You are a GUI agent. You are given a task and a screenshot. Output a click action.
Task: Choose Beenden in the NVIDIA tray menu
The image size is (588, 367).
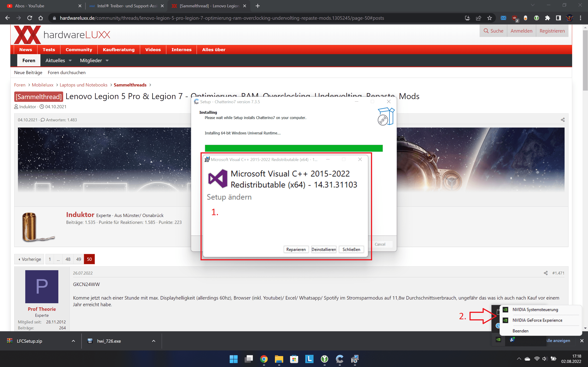click(x=520, y=331)
